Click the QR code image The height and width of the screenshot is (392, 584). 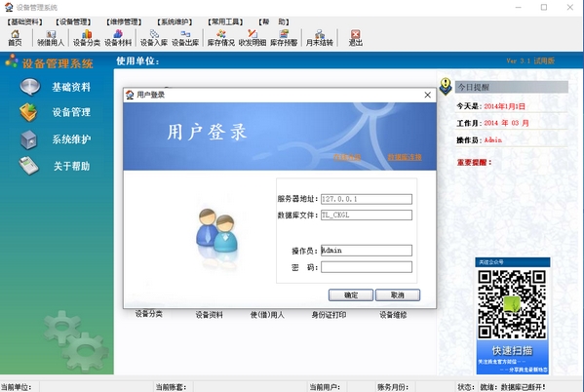click(x=512, y=304)
